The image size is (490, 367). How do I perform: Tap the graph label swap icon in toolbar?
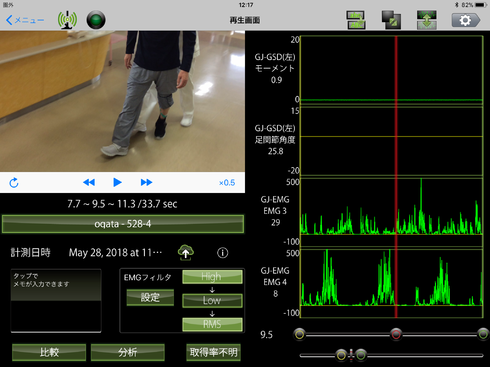(356, 20)
